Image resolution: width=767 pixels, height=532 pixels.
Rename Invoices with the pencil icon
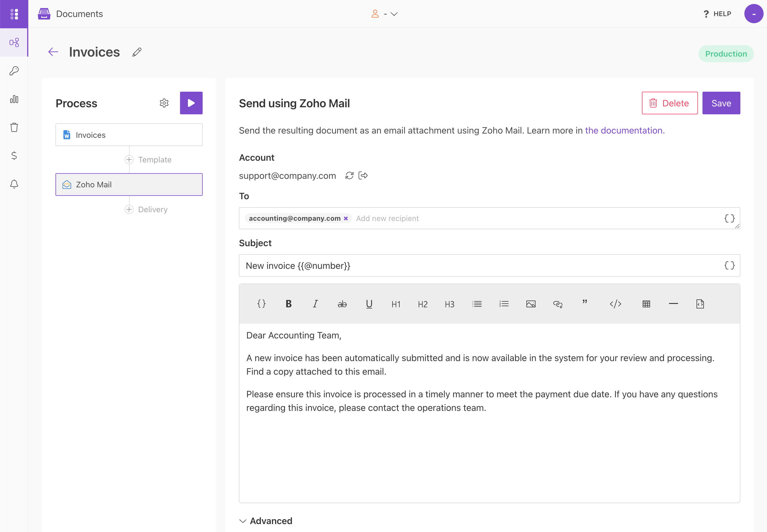pos(137,52)
